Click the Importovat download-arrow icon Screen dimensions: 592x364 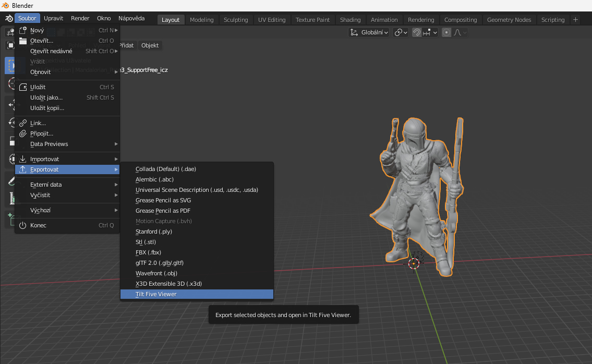coord(22,159)
